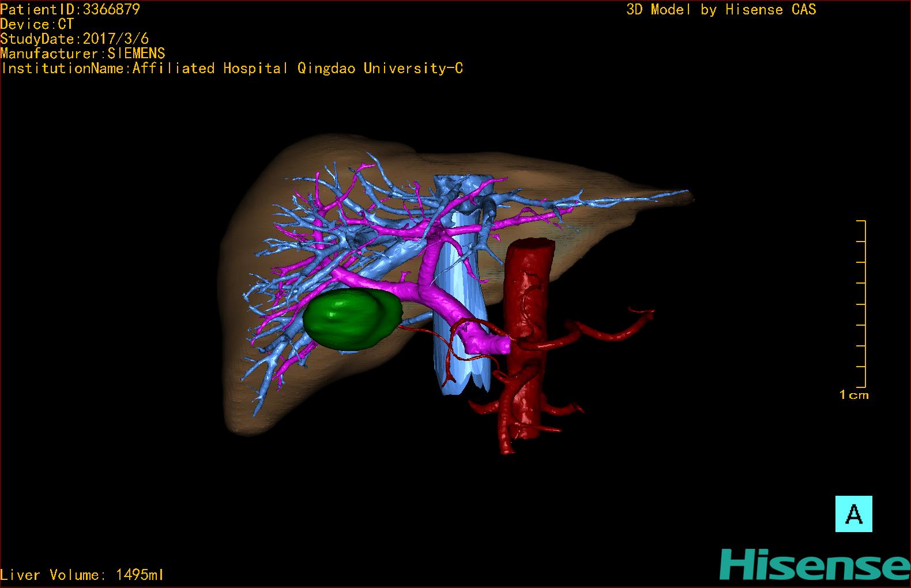Click the "PatientID:3366879" text

tap(70, 9)
